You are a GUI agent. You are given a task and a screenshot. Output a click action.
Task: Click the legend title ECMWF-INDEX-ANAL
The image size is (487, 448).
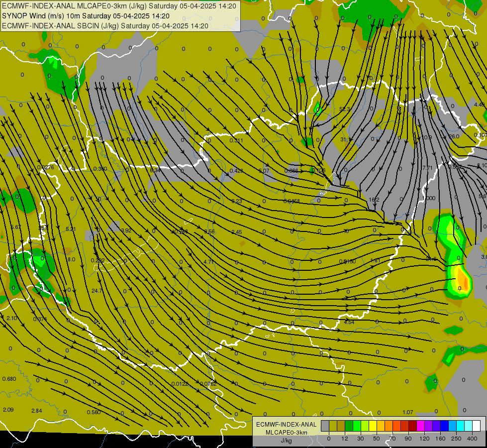[287, 425]
